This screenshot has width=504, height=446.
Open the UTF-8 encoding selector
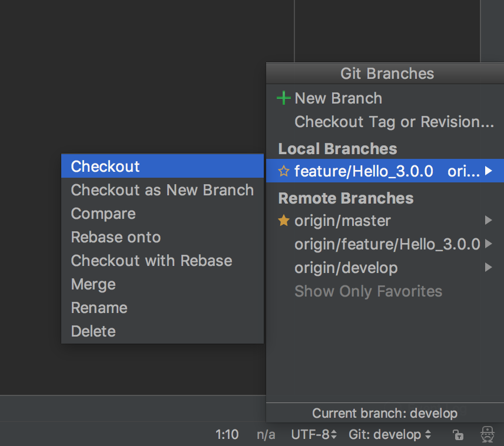click(x=314, y=435)
